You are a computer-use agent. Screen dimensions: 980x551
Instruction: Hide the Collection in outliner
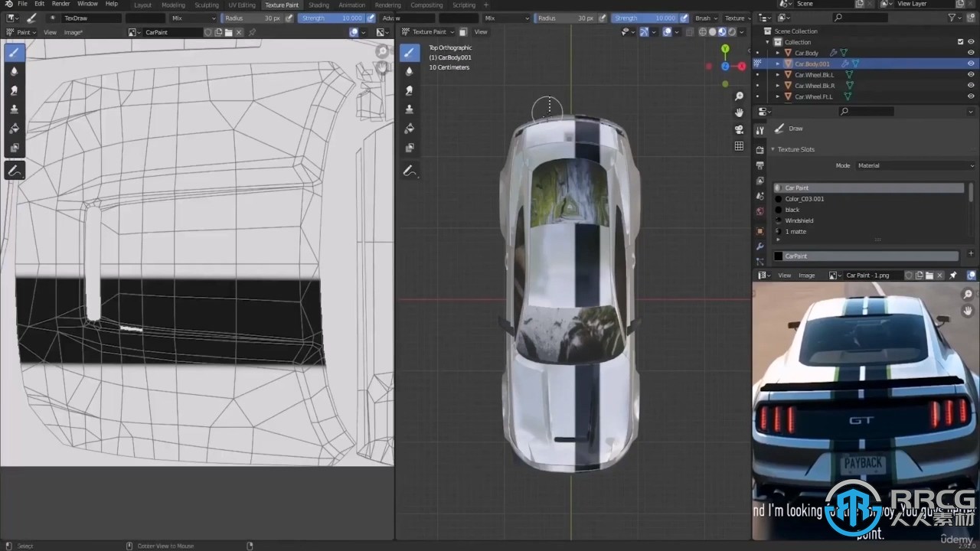pyautogui.click(x=971, y=42)
